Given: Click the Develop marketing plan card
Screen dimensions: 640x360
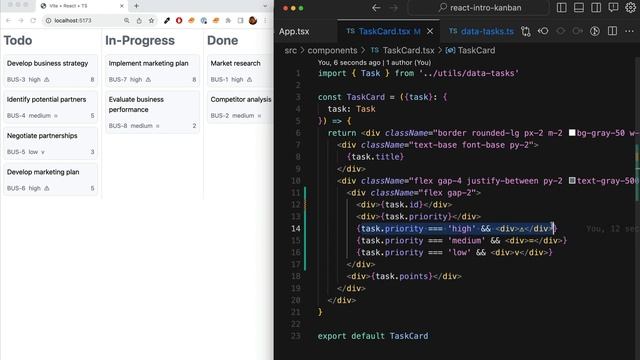Looking at the screenshot, I should [51, 179].
